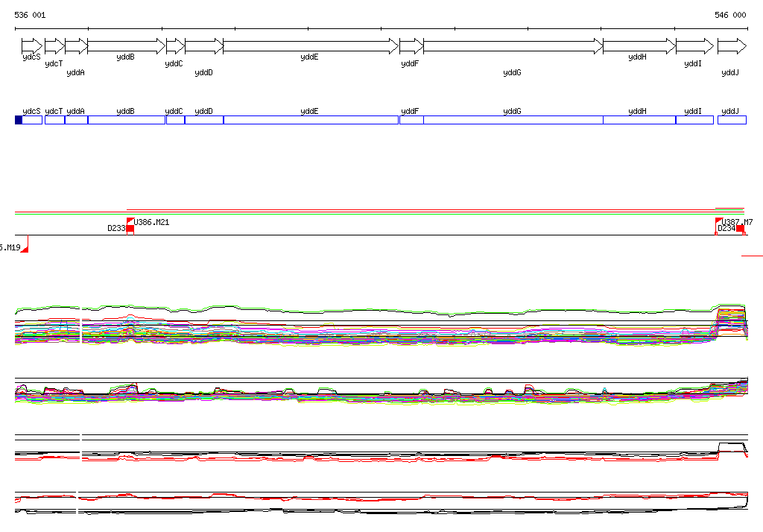Select the yddI gene arrow
763x532 pixels.
pos(695,46)
